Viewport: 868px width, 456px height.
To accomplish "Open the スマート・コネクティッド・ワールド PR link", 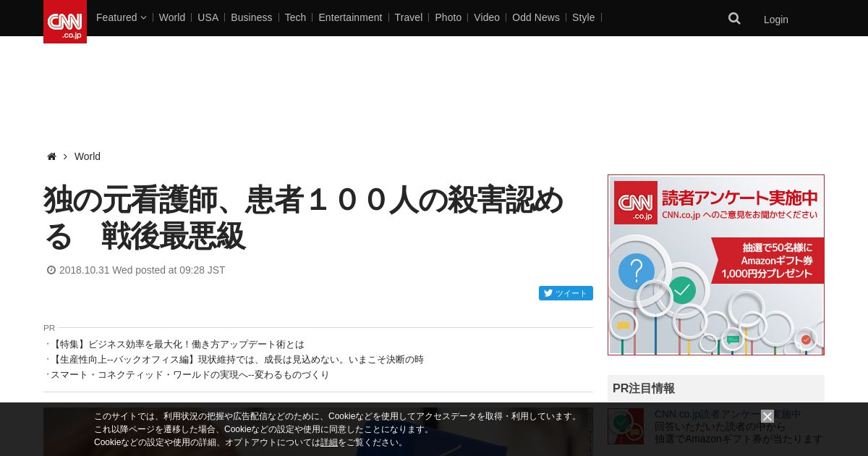I will tap(190, 375).
